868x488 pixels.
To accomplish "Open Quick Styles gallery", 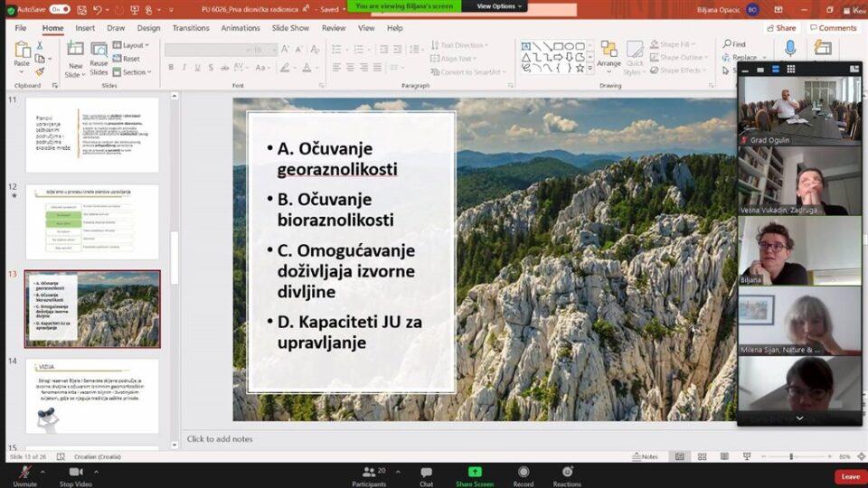I will pyautogui.click(x=635, y=58).
